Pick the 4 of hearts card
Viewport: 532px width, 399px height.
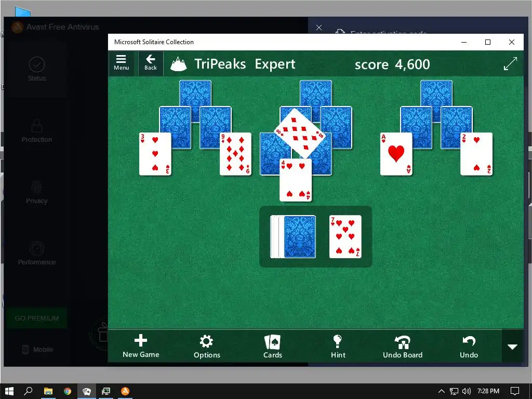click(295, 180)
